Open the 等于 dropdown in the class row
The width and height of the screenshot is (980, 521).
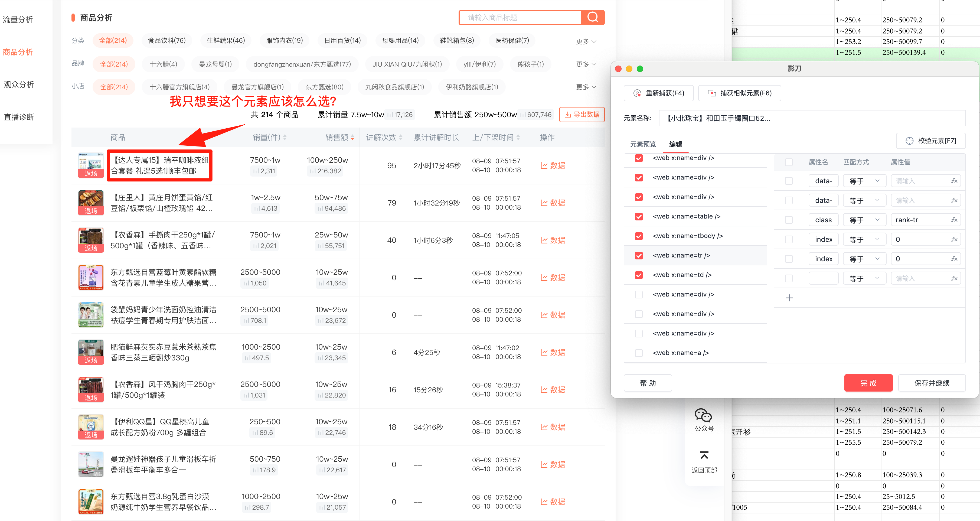click(x=864, y=220)
